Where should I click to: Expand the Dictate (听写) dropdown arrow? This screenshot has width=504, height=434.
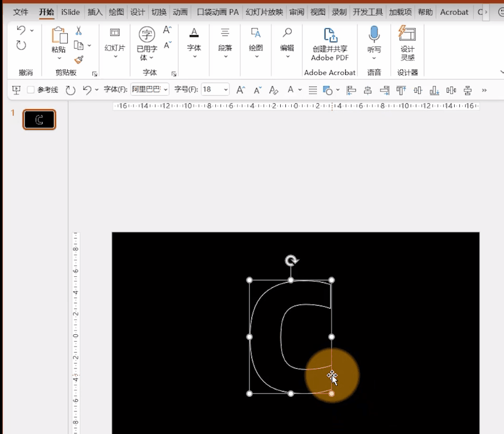point(374,58)
